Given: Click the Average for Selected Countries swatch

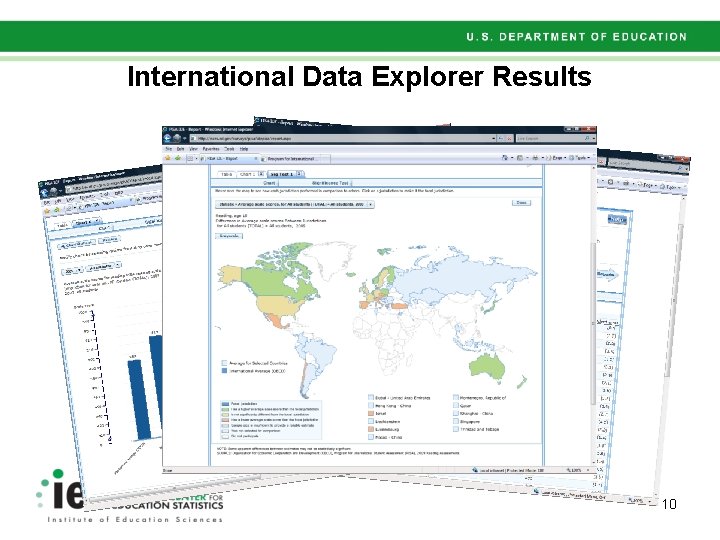Looking at the screenshot, I should coord(225,363).
